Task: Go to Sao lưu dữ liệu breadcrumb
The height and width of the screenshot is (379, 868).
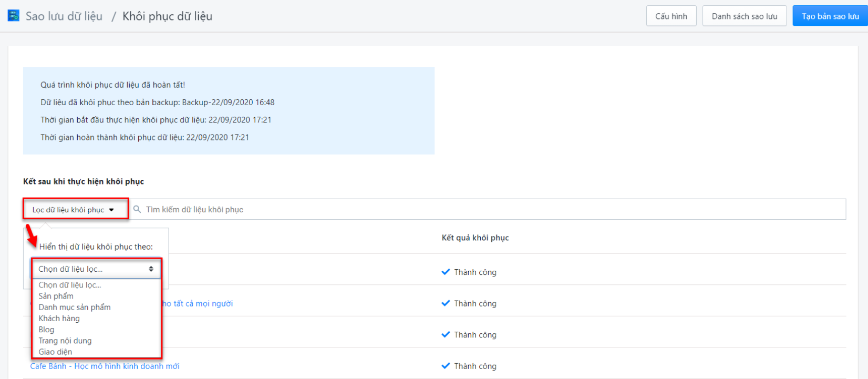Action: pyautogui.click(x=64, y=16)
